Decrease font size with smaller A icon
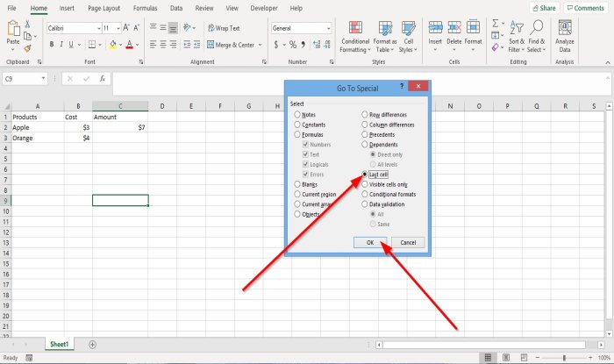The height and width of the screenshot is (364, 614). (x=136, y=28)
